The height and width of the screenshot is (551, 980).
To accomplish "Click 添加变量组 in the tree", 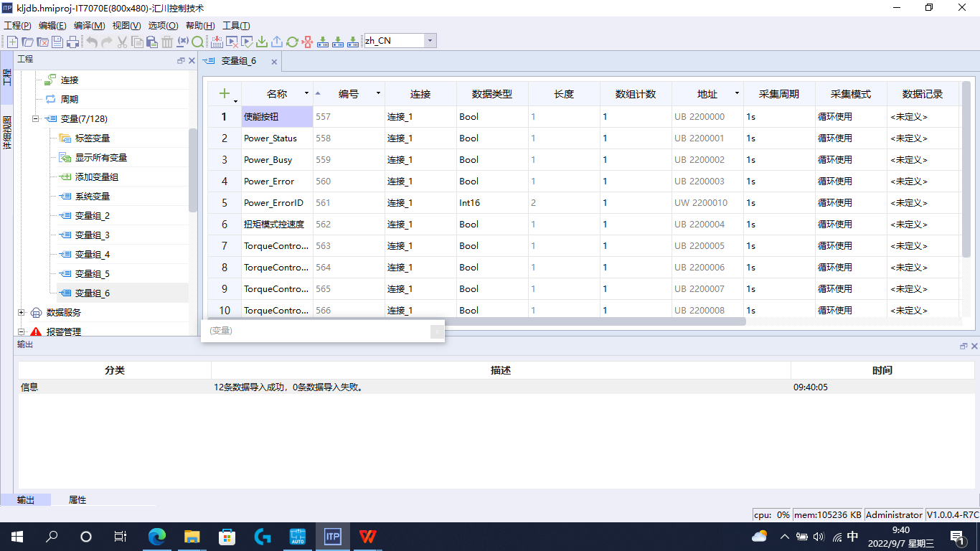I will [x=97, y=177].
